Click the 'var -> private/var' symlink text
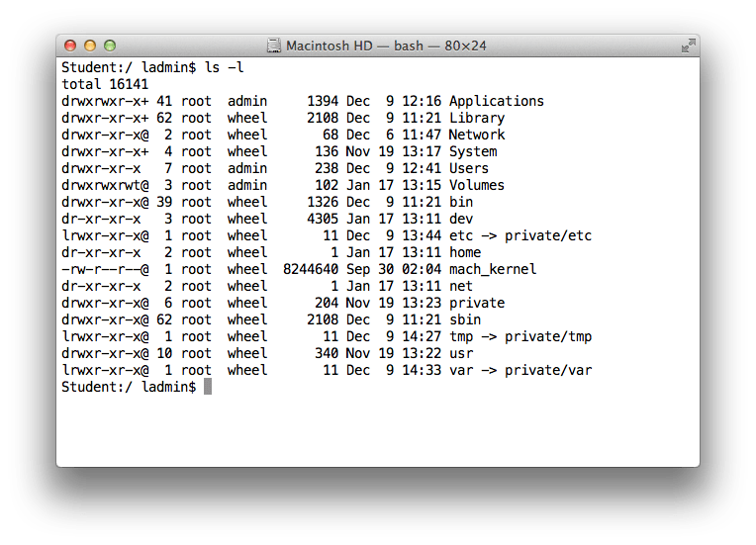The image size is (756, 545). (520, 370)
